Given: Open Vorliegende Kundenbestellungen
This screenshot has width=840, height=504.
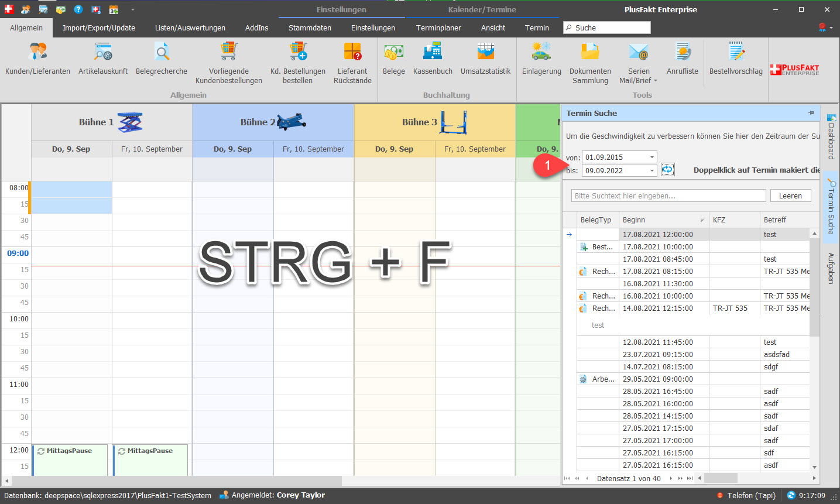Looking at the screenshot, I should coord(229,63).
